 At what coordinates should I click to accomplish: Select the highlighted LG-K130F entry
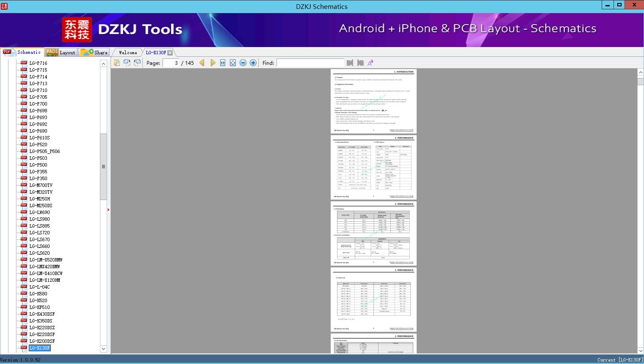pyautogui.click(x=39, y=348)
